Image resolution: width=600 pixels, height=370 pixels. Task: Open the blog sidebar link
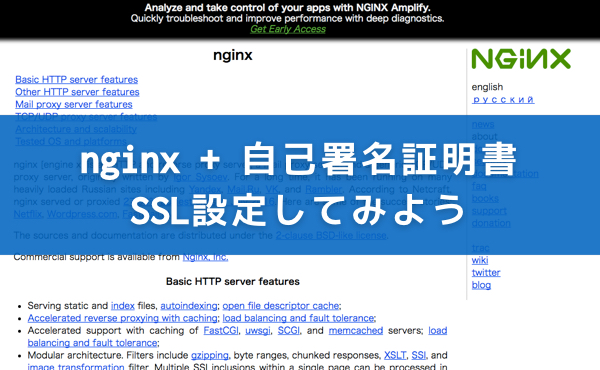click(x=481, y=285)
